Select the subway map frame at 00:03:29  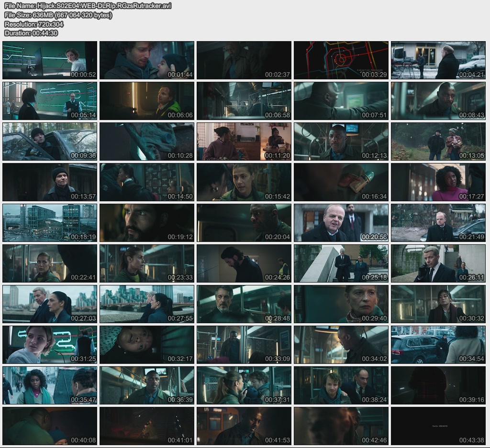click(341, 60)
